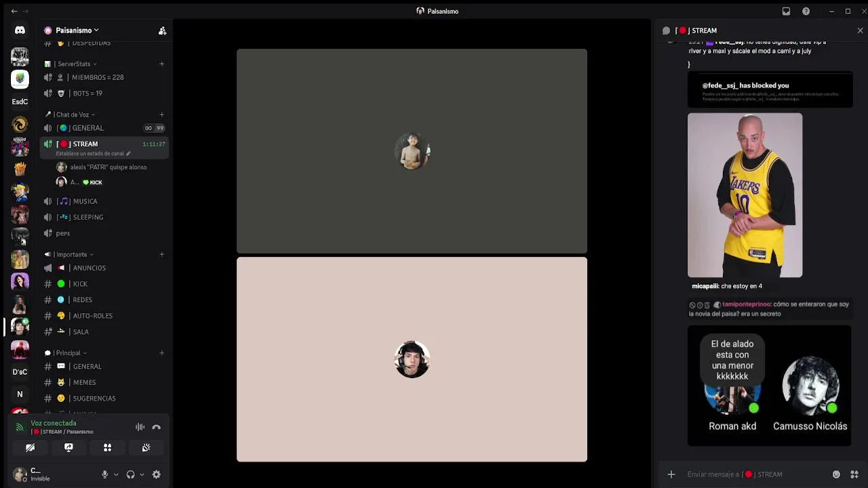Open the N server icon
The width and height of the screenshot is (868, 488).
click(x=20, y=394)
